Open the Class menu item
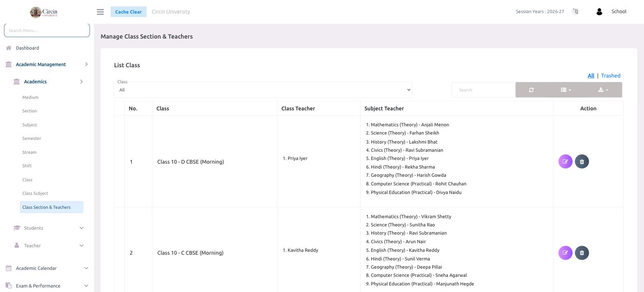 pos(27,180)
